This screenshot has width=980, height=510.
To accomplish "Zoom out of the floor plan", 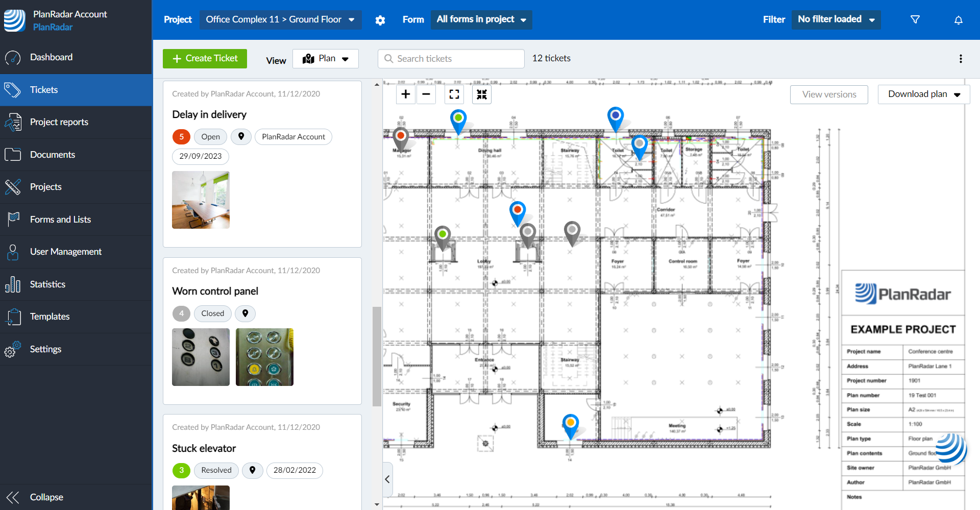I will pyautogui.click(x=426, y=94).
